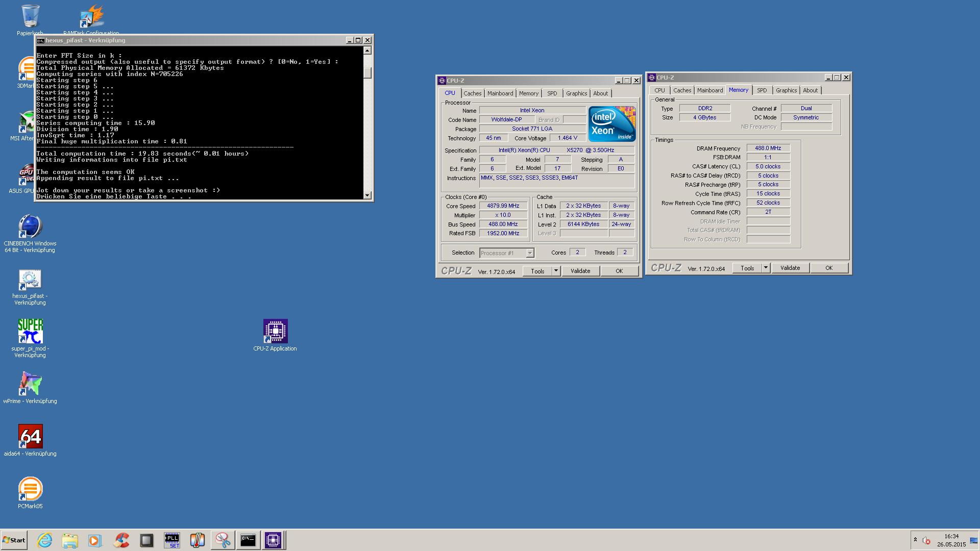Select CPU tab in left CPU-Z window
The height and width of the screenshot is (551, 980).
tap(450, 93)
